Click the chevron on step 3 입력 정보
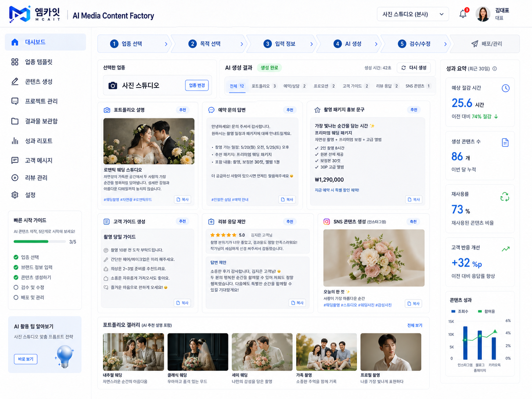Screen dimensions: 532x399 tap(312, 44)
